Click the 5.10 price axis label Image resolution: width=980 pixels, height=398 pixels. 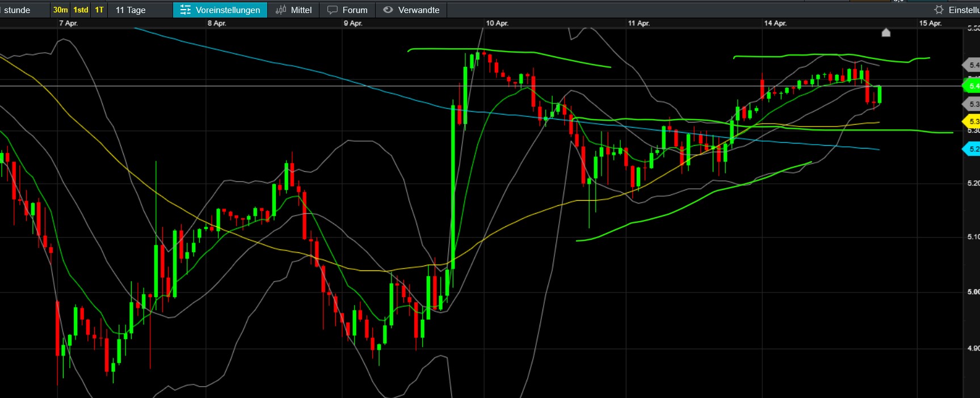click(x=973, y=236)
